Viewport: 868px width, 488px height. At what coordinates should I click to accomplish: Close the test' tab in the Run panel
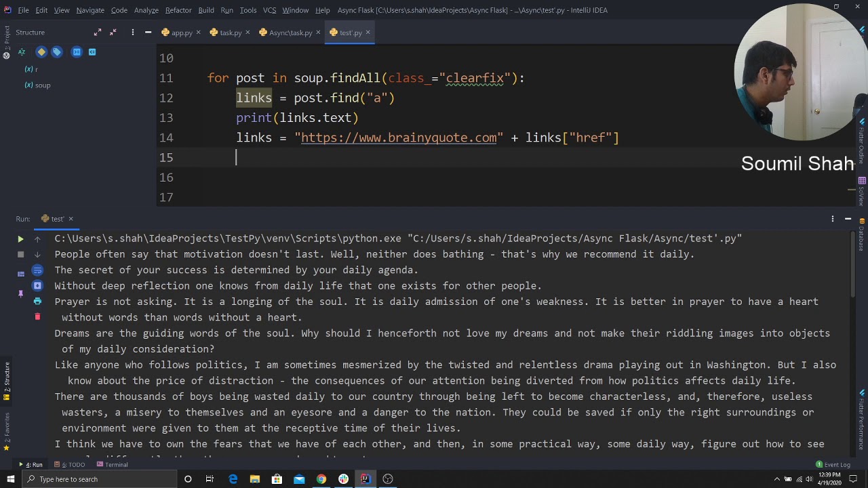point(71,219)
